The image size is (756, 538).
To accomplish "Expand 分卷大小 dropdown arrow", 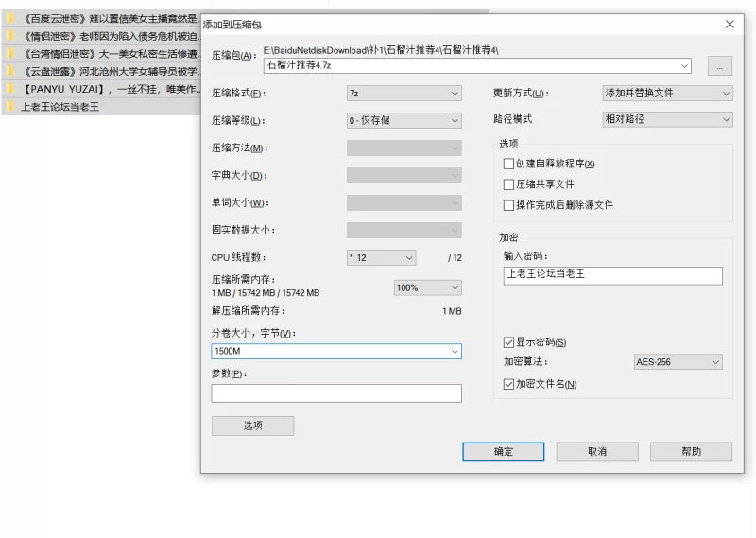I will click(455, 352).
